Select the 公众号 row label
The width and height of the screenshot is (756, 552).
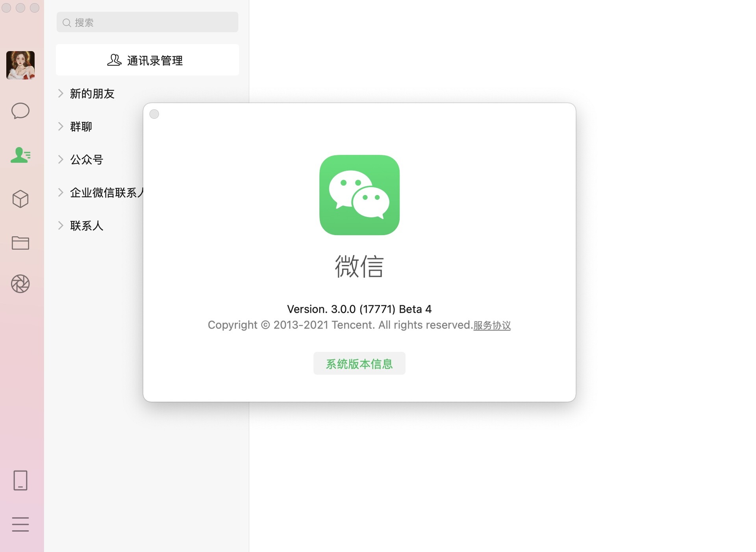pyautogui.click(x=87, y=160)
